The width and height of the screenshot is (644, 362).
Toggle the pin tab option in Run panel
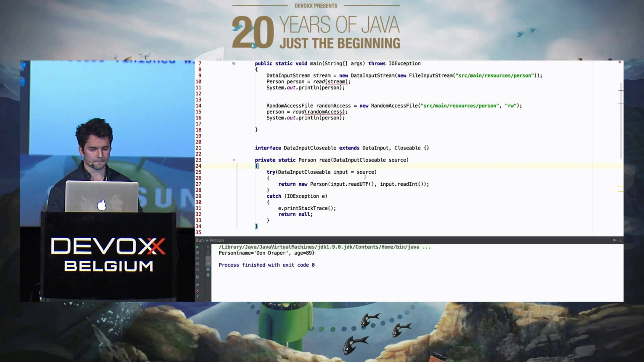click(197, 285)
